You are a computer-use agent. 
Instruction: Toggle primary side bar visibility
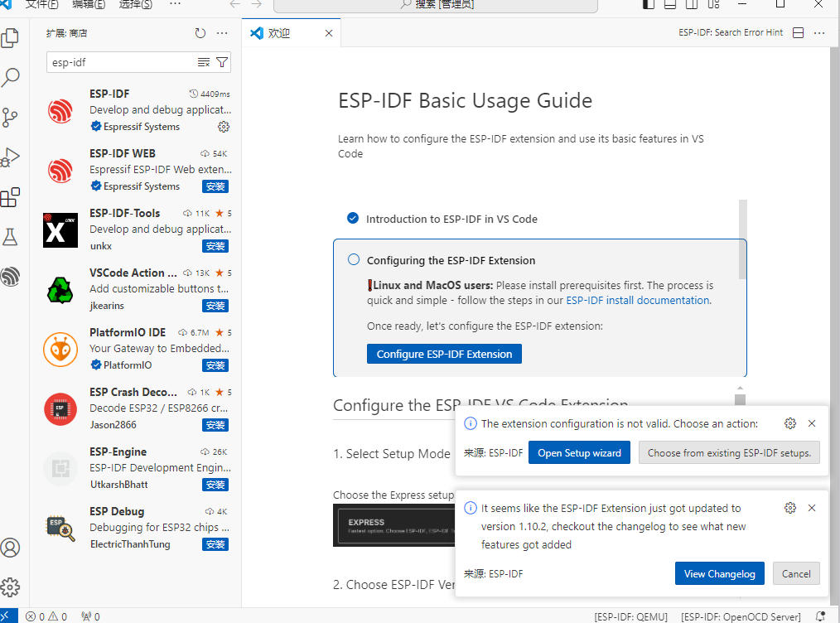pos(648,4)
